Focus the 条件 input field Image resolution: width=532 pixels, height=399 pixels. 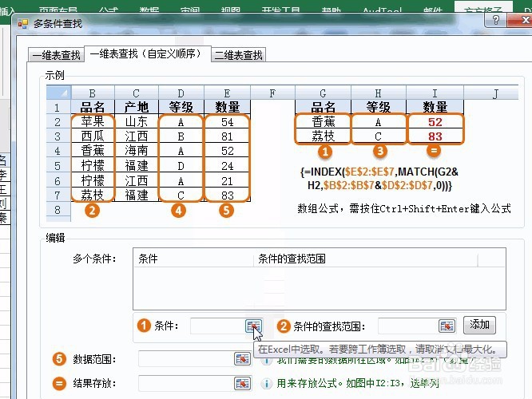coord(217,326)
